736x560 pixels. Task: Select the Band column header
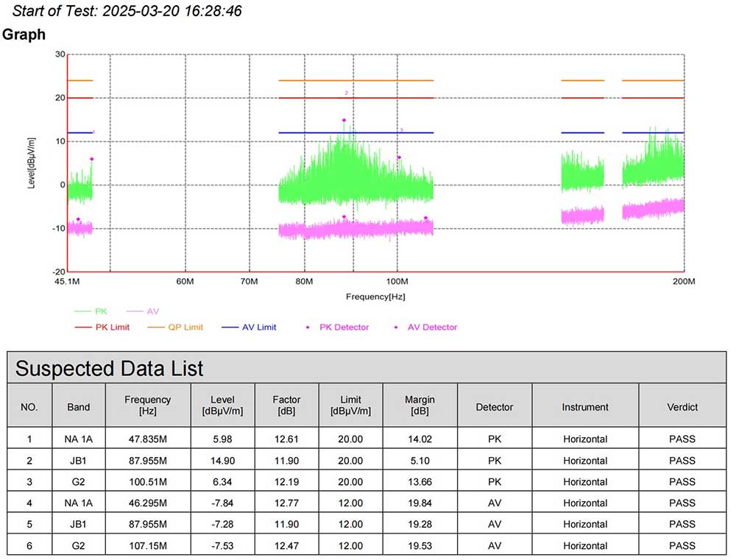[78, 407]
